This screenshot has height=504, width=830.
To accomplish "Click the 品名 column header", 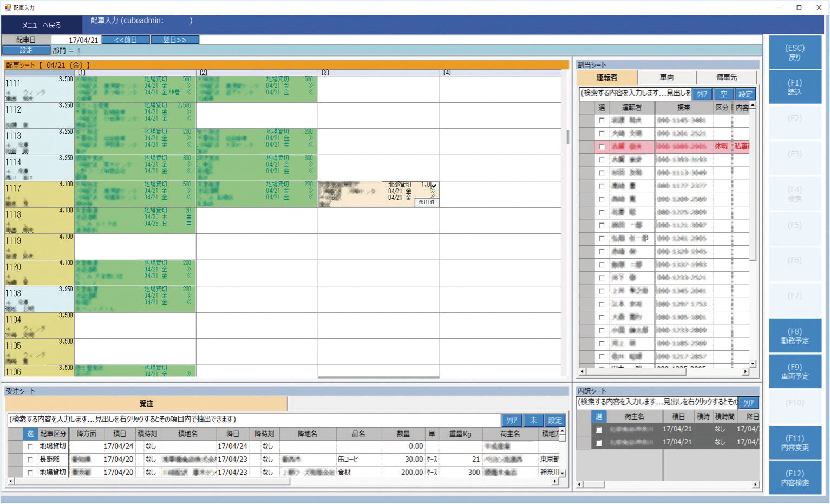I will (358, 434).
